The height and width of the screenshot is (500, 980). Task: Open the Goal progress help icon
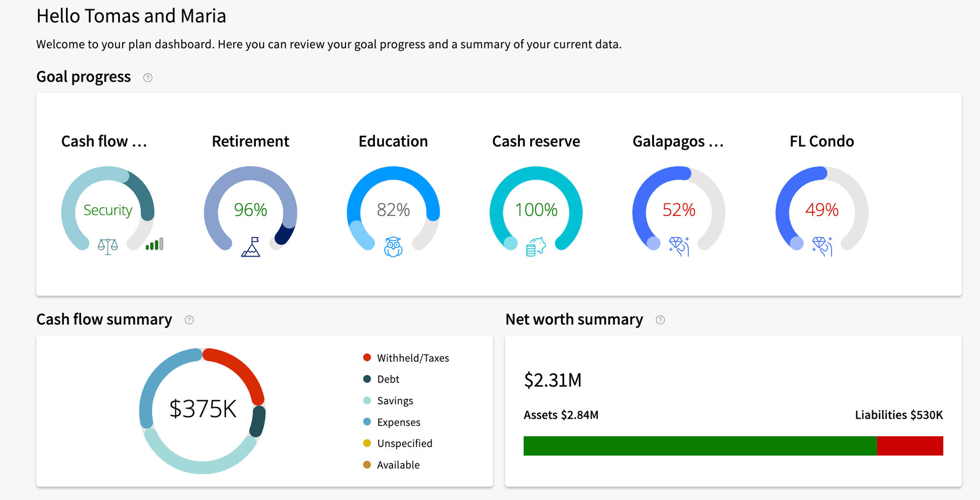[147, 77]
